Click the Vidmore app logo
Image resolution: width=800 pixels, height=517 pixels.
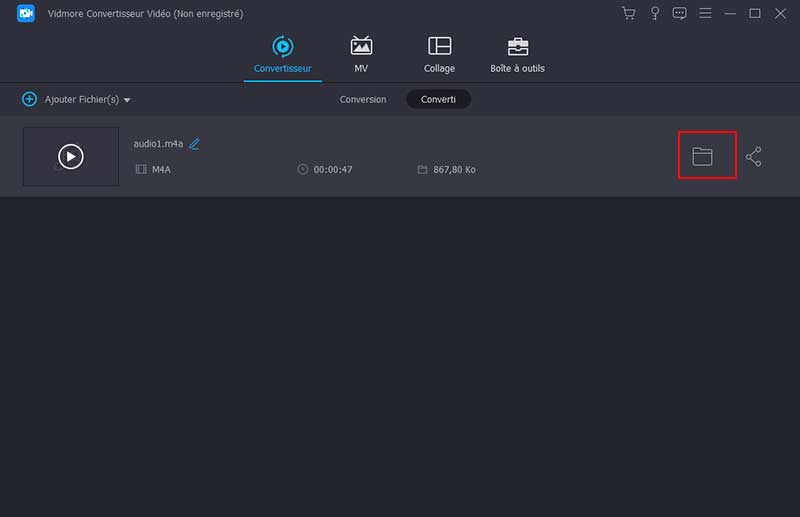26,13
